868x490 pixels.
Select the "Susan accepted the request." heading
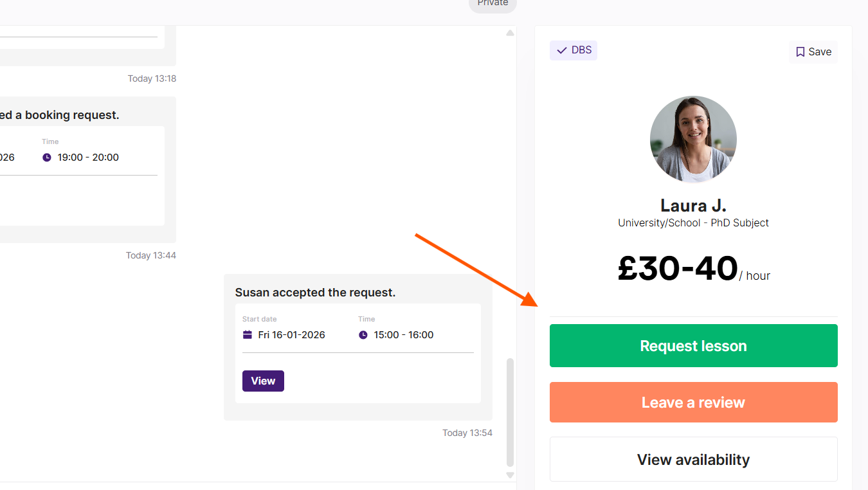point(315,293)
